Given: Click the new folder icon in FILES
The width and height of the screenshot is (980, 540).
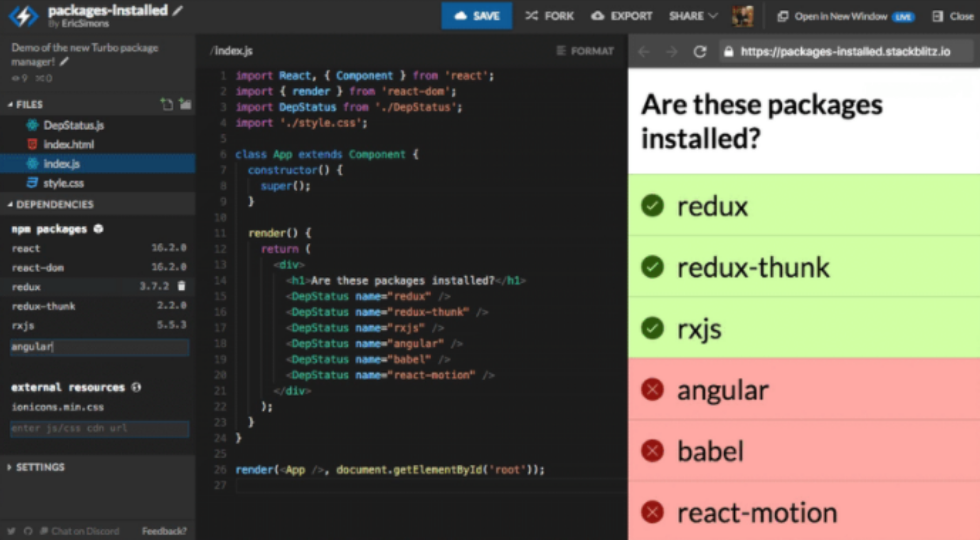Looking at the screenshot, I should coord(185,104).
